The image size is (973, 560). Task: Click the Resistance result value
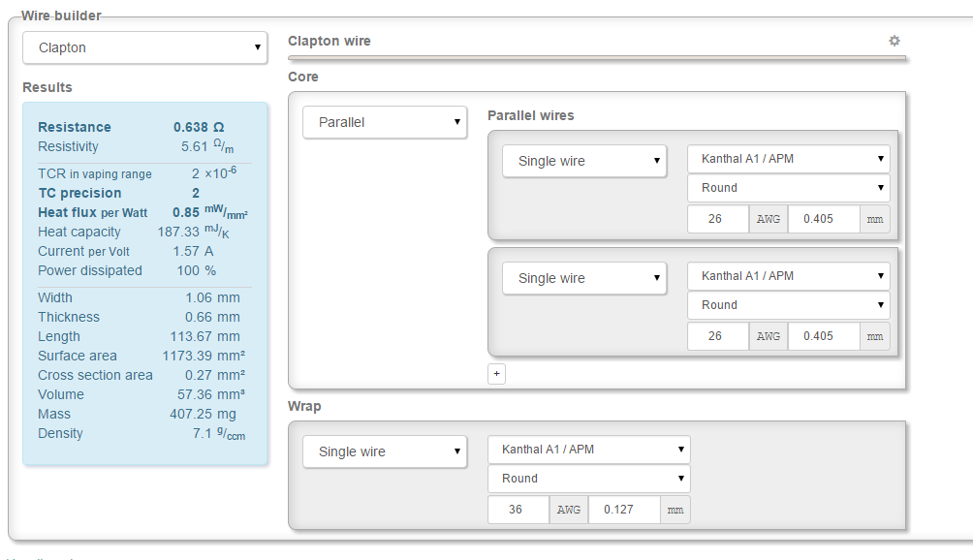click(199, 127)
